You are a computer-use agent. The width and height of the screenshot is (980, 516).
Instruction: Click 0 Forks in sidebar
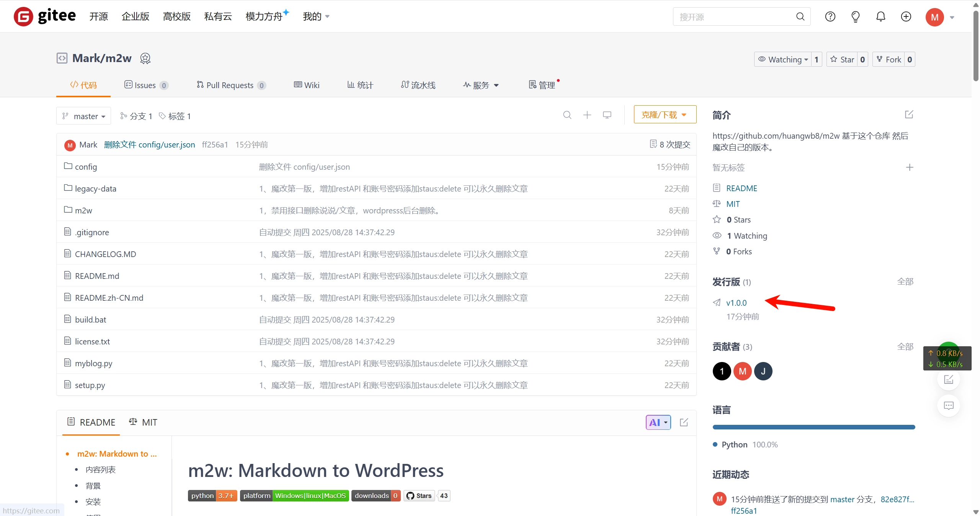(739, 251)
